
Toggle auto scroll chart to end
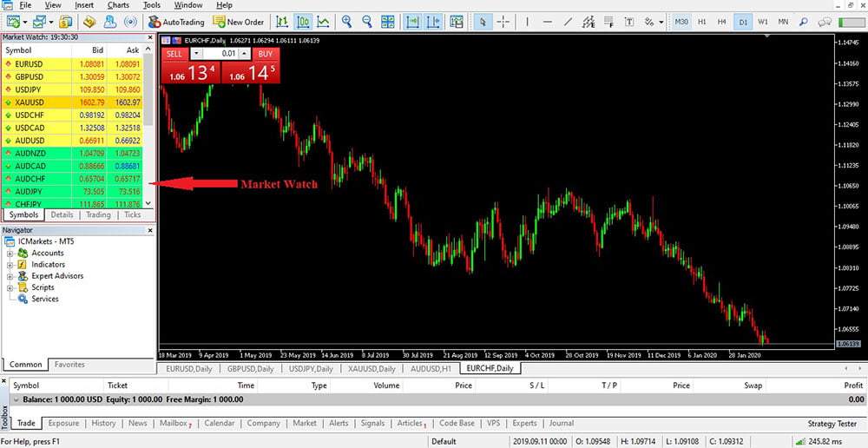tap(412, 23)
